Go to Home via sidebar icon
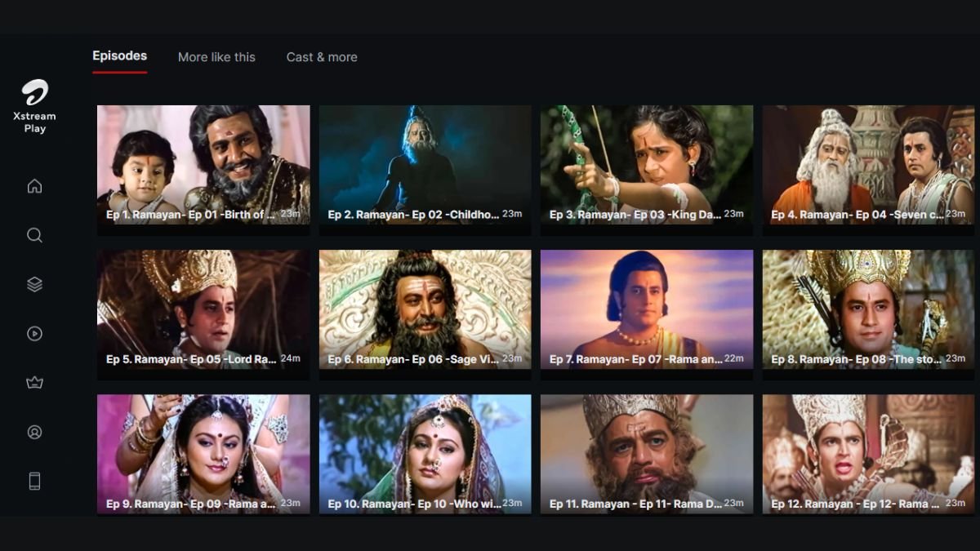Image resolution: width=980 pixels, height=551 pixels. coord(34,186)
